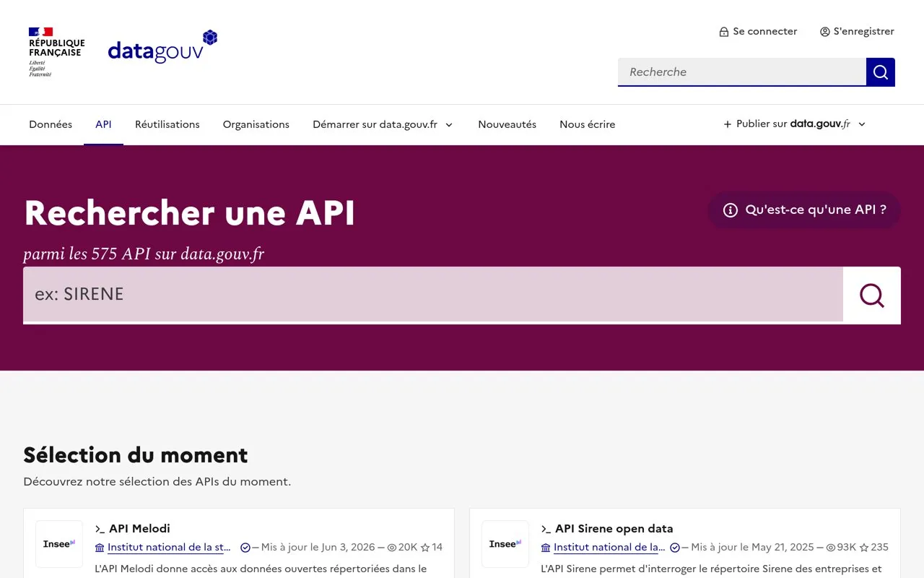
Task: Open the API Sirene open data title link
Action: click(614, 529)
